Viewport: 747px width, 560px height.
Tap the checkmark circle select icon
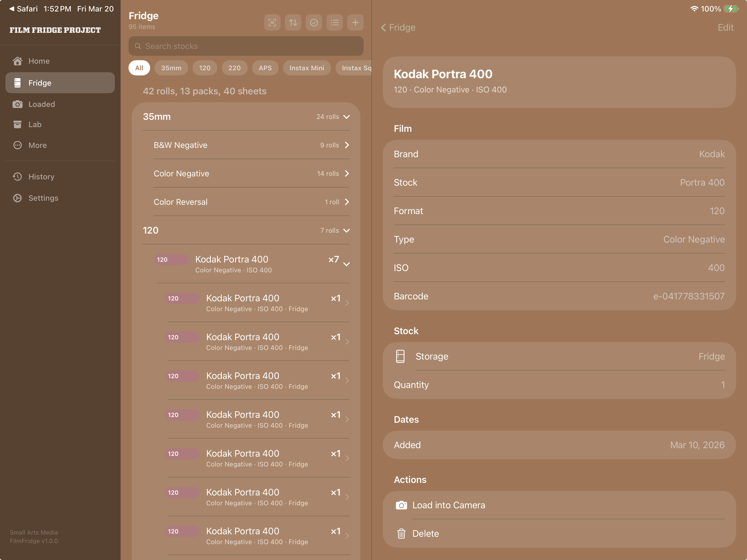(x=314, y=23)
